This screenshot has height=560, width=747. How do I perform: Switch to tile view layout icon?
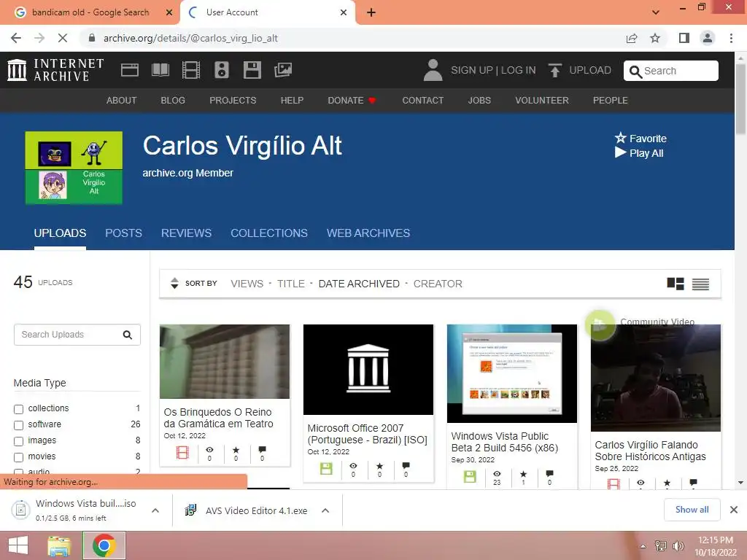pyautogui.click(x=676, y=284)
